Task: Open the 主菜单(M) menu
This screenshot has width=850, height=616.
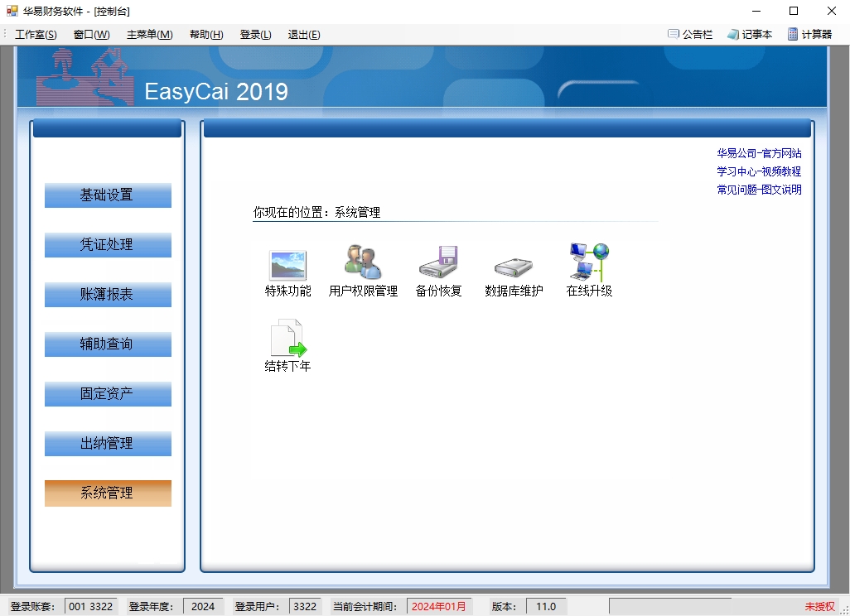Action: (x=149, y=34)
